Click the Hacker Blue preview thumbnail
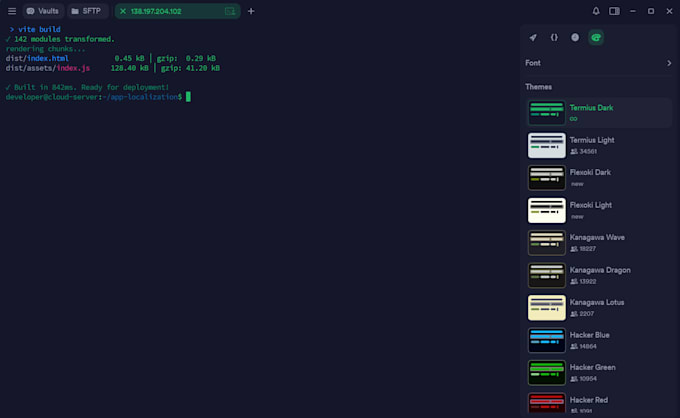This screenshot has height=418, width=680. point(546,340)
